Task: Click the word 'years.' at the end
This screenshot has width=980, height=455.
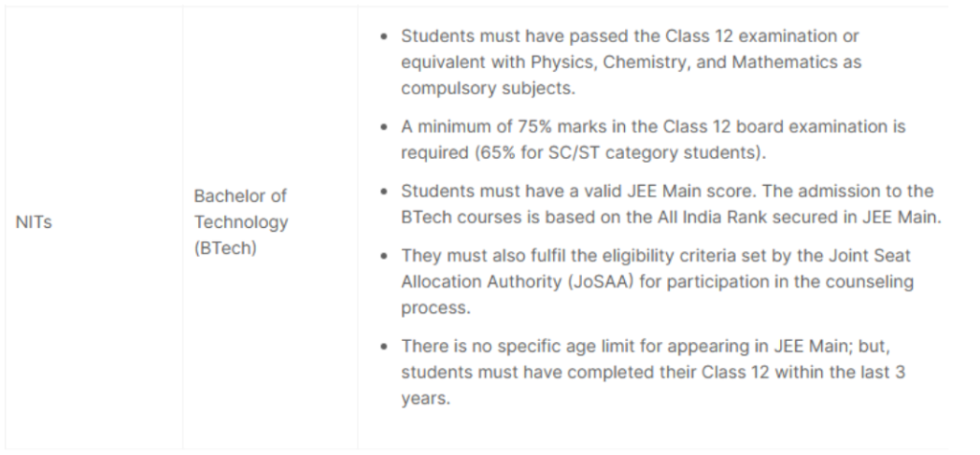Action: coord(426,399)
